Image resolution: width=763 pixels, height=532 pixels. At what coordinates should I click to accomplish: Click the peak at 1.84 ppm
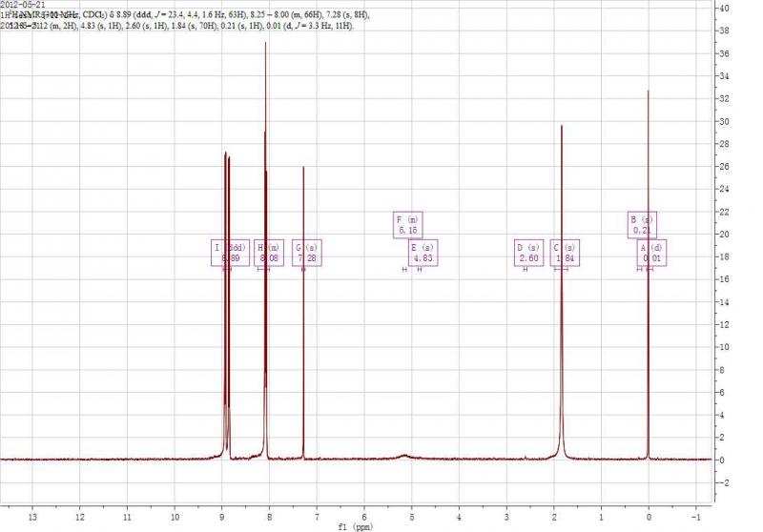(x=562, y=292)
